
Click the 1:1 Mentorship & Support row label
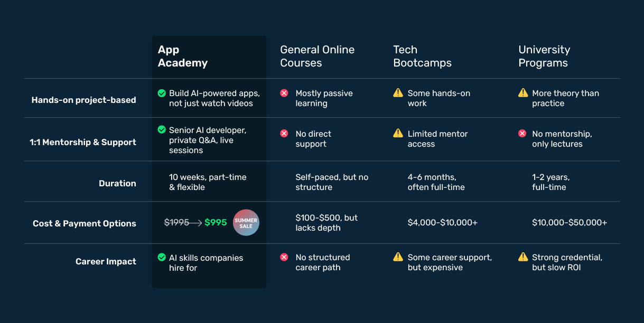[x=83, y=142]
